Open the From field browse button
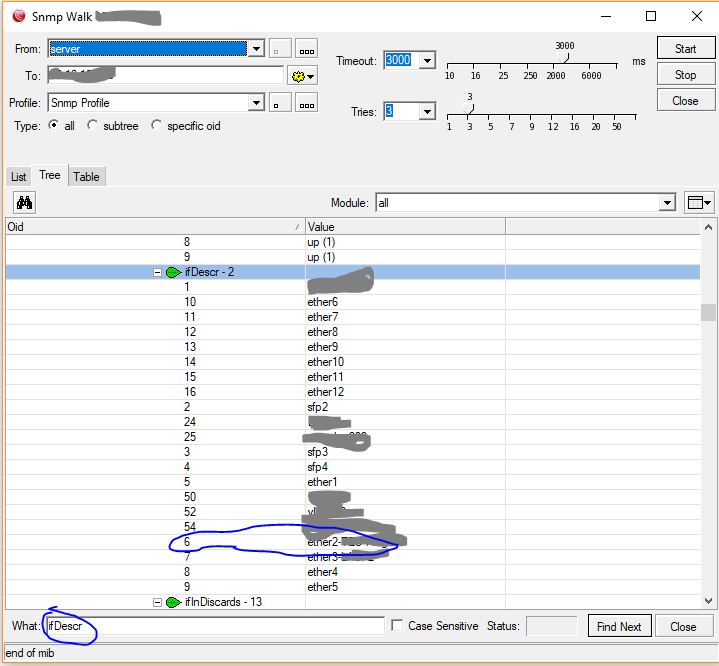This screenshot has height=666, width=719. 306,49
